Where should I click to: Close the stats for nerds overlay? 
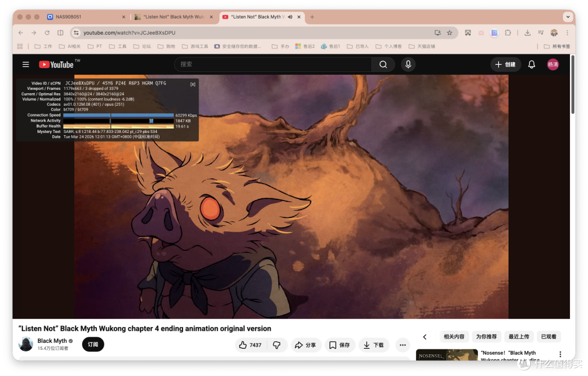pyautogui.click(x=193, y=84)
